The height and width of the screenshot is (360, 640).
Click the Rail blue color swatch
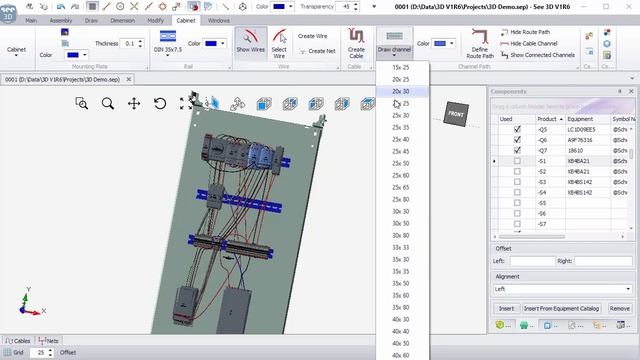(211, 43)
